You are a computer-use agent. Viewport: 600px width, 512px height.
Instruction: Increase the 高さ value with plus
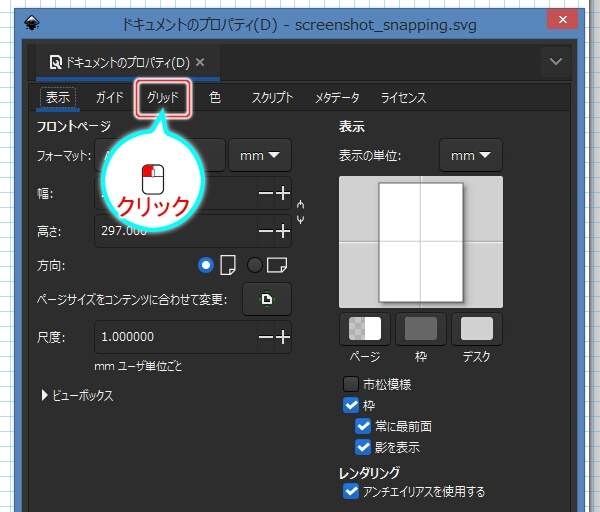coord(283,231)
